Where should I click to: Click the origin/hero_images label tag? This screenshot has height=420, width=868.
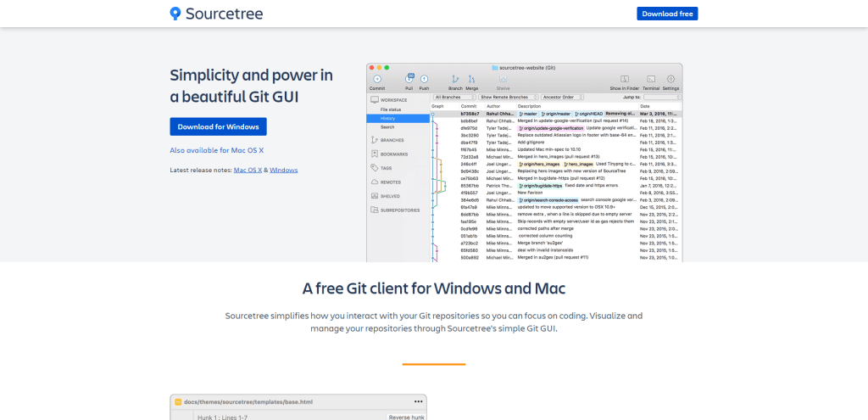[x=538, y=164]
